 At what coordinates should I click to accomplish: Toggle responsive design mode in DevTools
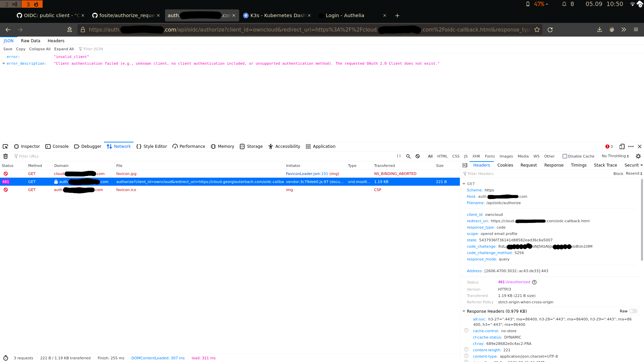point(622,146)
